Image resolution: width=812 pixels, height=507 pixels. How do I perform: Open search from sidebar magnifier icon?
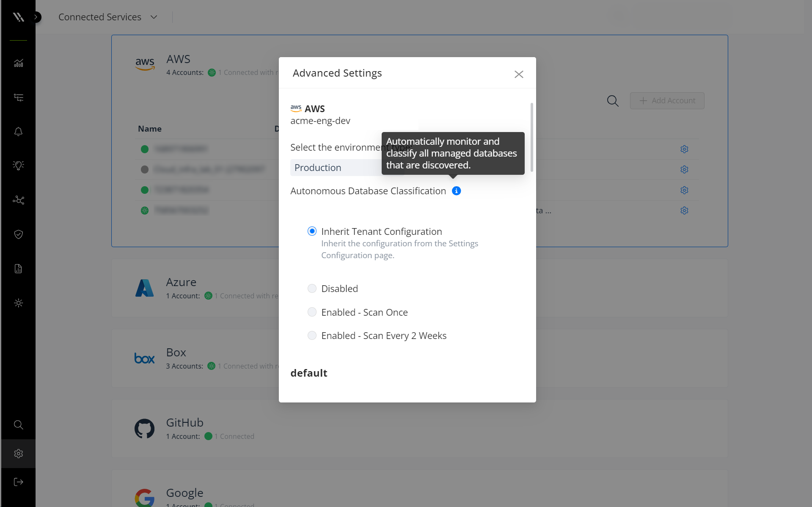[18, 424]
